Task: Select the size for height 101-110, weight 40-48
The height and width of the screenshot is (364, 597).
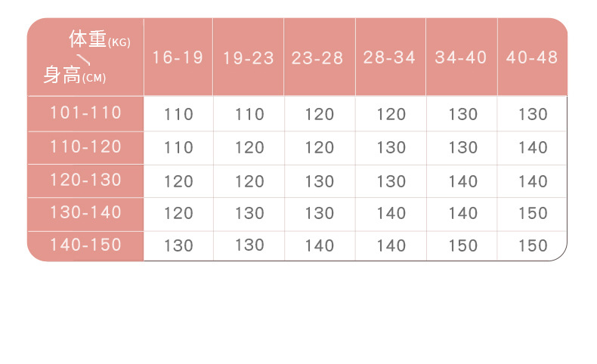Action: 533,115
